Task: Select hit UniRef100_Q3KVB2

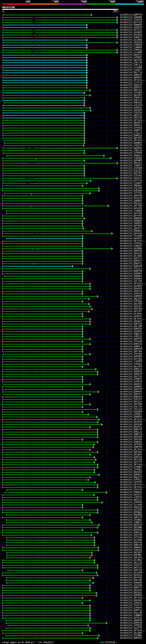Action: (x=131, y=502)
